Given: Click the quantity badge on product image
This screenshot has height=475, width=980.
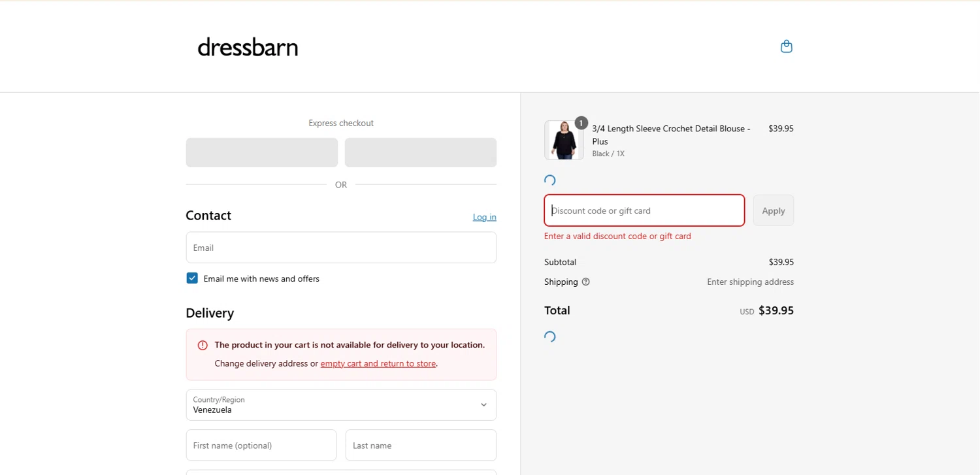Looking at the screenshot, I should click(581, 123).
